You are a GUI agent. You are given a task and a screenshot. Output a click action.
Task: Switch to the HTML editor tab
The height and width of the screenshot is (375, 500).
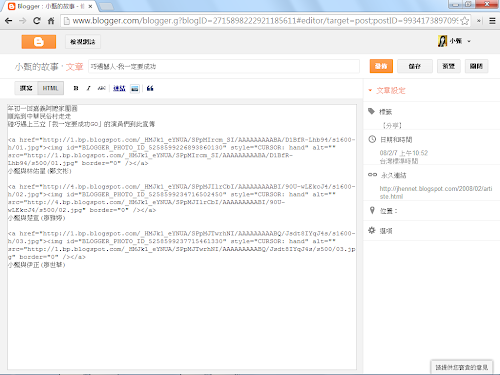[50, 88]
